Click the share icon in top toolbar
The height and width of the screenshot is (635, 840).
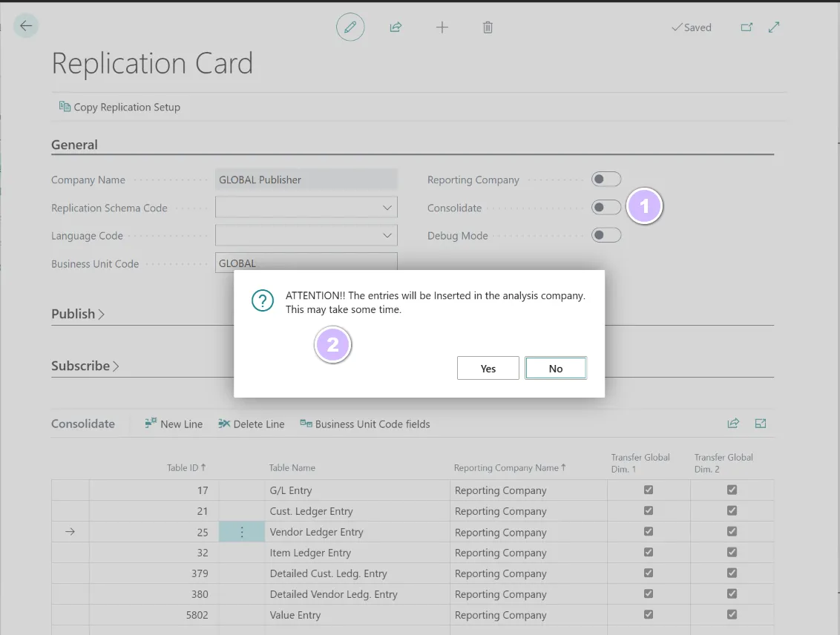click(x=396, y=27)
